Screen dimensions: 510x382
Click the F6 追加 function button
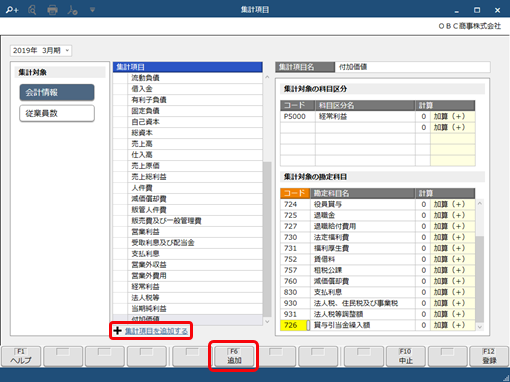[x=234, y=356]
